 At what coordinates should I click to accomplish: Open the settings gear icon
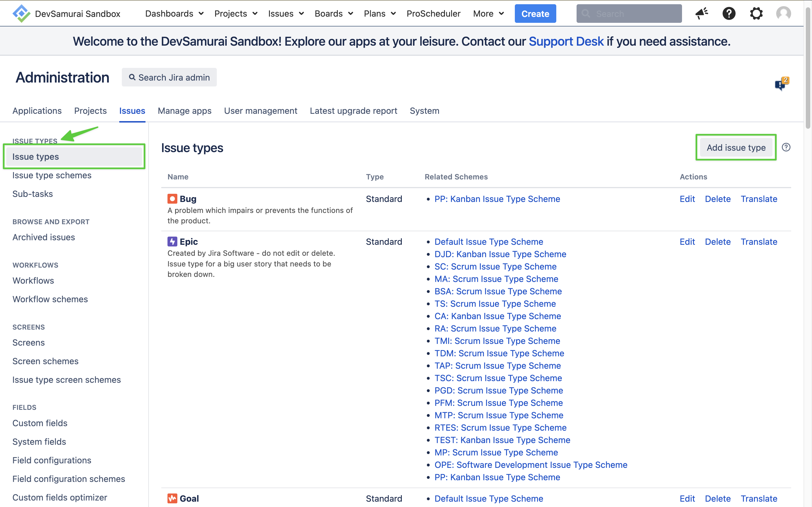tap(756, 14)
